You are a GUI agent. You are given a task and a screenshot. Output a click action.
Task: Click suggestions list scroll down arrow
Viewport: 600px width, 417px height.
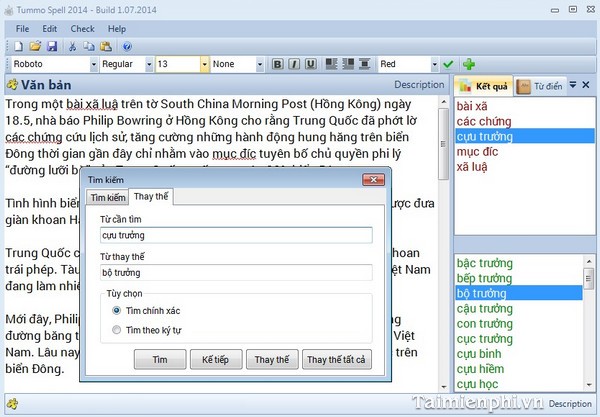(589, 385)
